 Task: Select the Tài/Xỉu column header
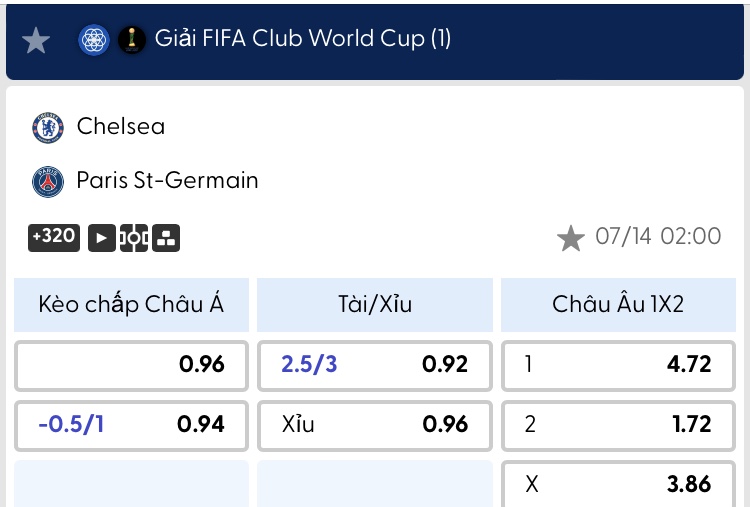[x=375, y=305]
